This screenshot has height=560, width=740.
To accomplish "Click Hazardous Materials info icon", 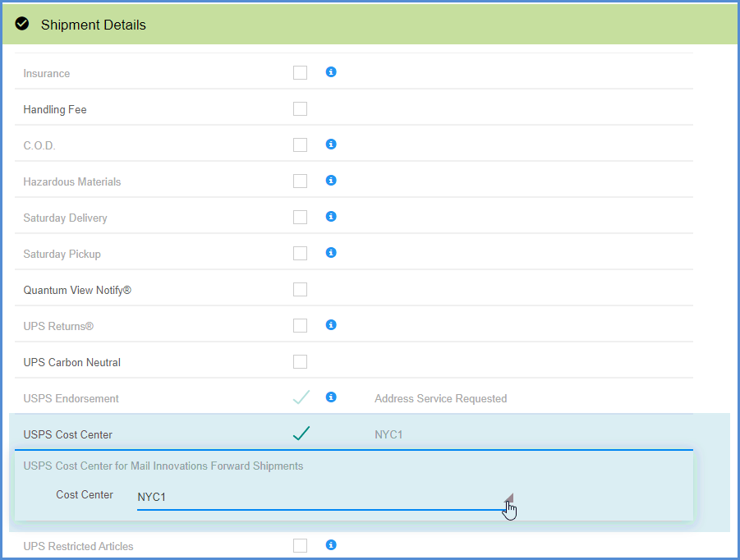I will [331, 181].
